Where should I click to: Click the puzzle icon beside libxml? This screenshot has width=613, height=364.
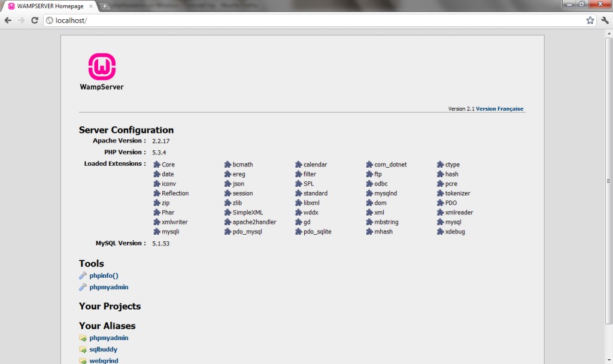tap(299, 202)
